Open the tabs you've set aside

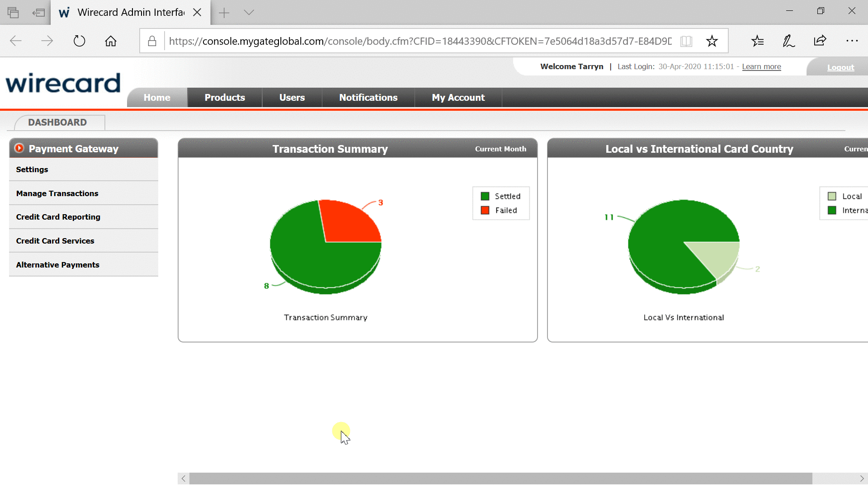point(13,12)
